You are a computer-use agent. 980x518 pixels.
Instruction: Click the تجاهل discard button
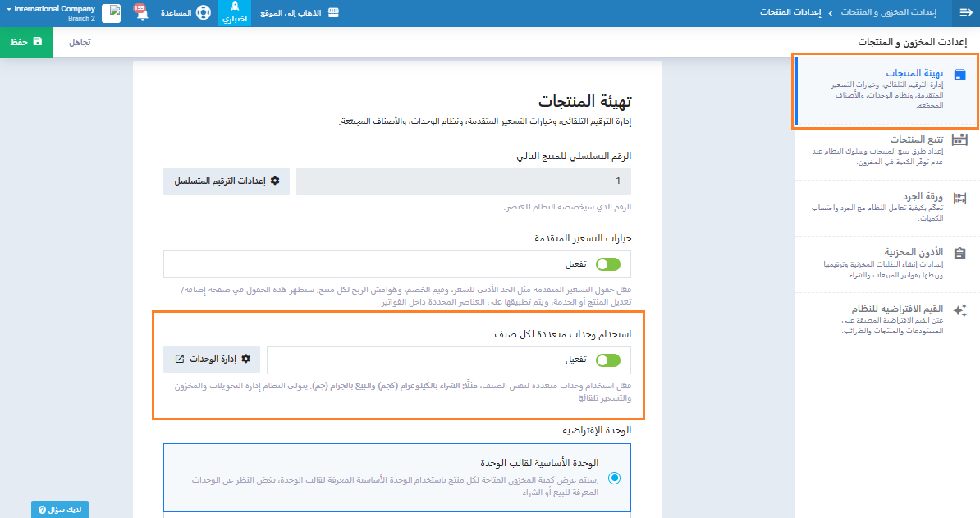pos(80,41)
